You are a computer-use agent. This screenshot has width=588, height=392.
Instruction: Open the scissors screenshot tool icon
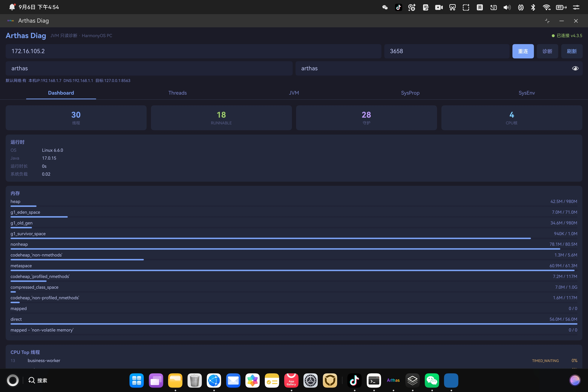(452, 7)
